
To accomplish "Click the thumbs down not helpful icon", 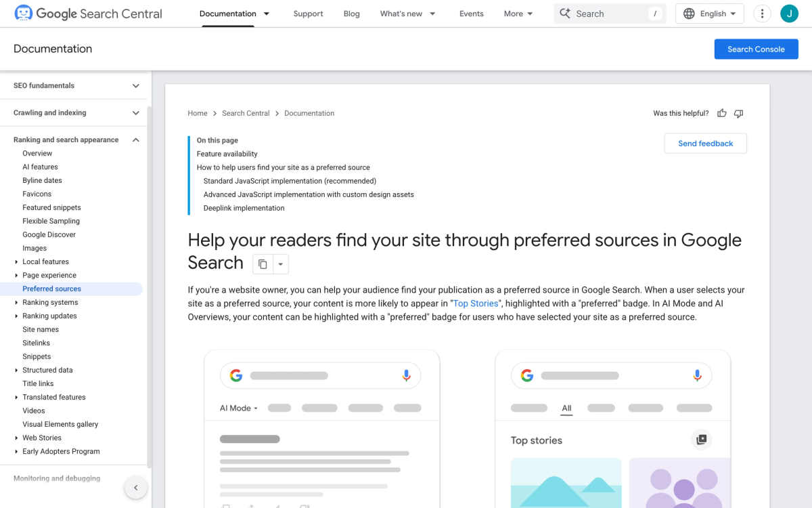I will (738, 113).
